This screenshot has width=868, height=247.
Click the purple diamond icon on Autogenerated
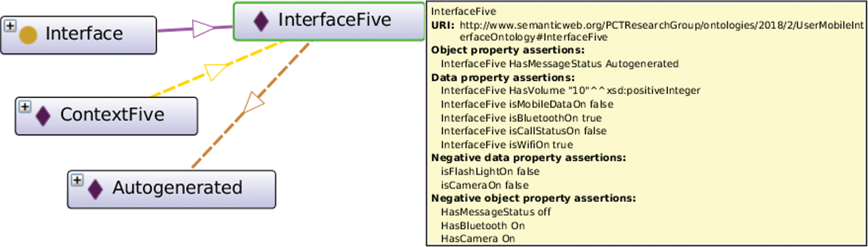tap(95, 189)
